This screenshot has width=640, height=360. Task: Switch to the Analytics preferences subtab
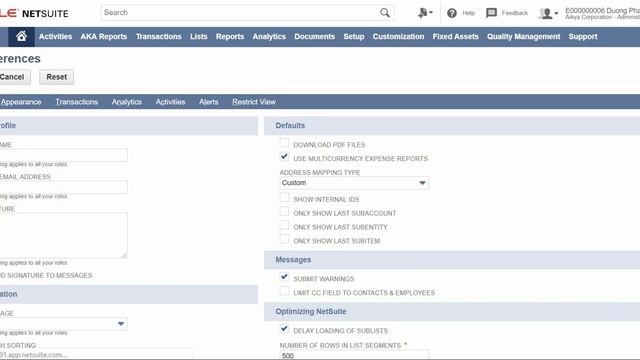(x=127, y=102)
